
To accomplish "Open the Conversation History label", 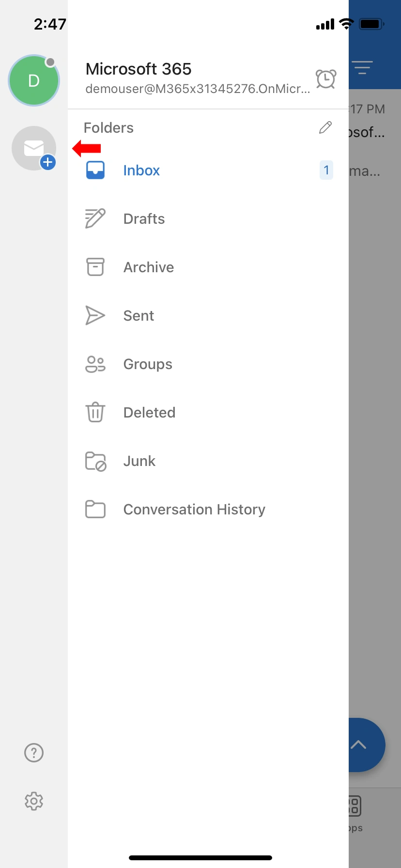I will point(194,510).
